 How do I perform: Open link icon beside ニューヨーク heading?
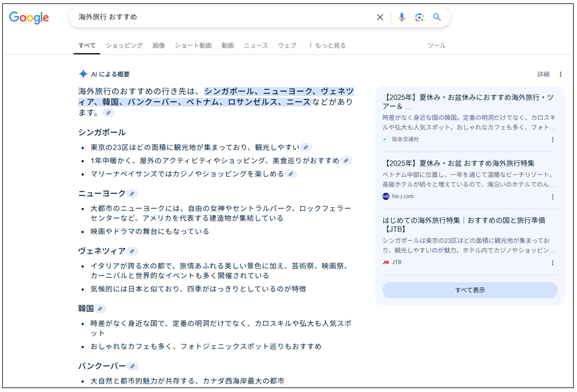[132, 194]
